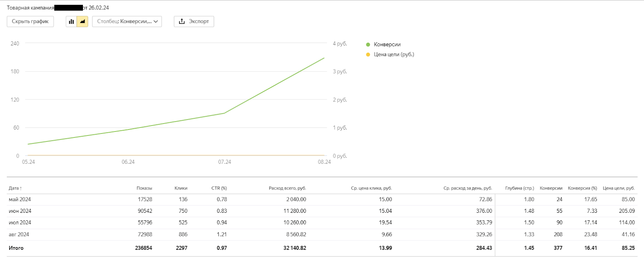Sort by CTR (%) column header
Viewport: 644px width, 259px height.
(x=219, y=188)
